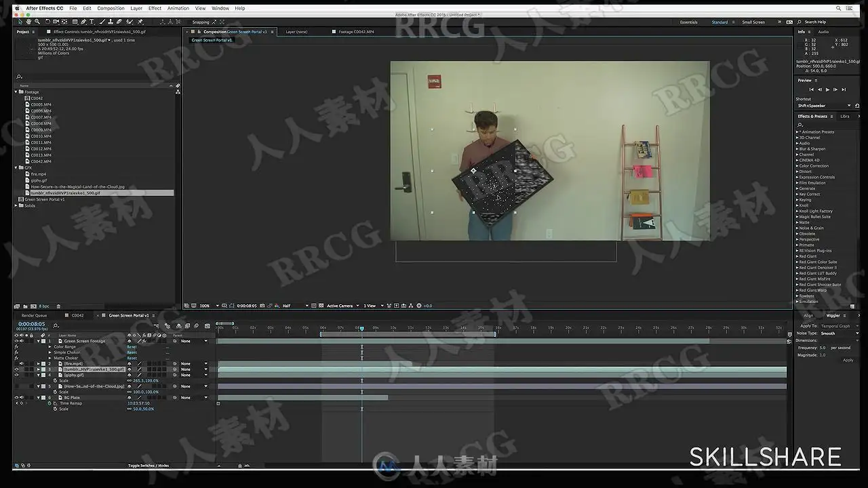Click the Draft 3D icon in timeline
The height and width of the screenshot is (488, 868).
click(x=167, y=326)
